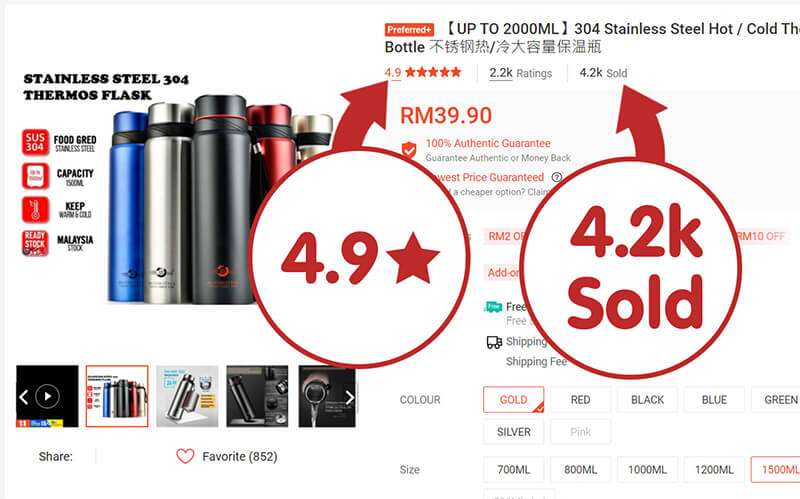Open the flask pouring water thumbnail
800x499 pixels.
[x=327, y=396]
